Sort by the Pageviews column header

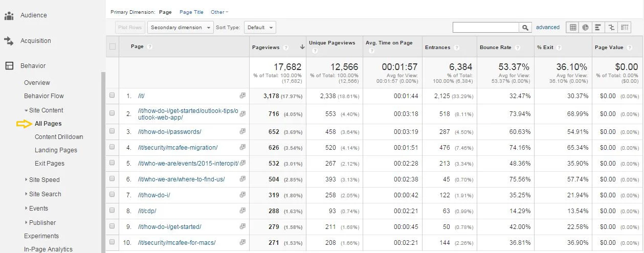pyautogui.click(x=266, y=48)
